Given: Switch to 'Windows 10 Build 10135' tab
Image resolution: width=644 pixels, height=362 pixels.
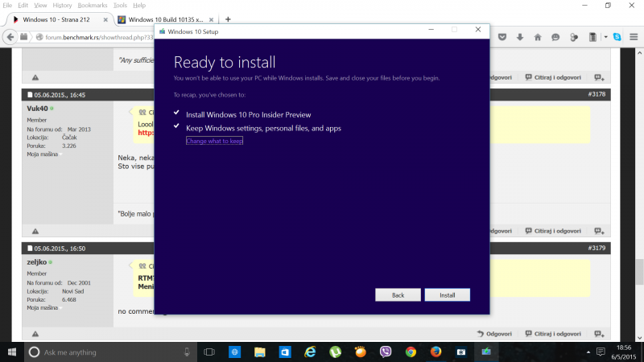Looking at the screenshot, I should (x=166, y=19).
